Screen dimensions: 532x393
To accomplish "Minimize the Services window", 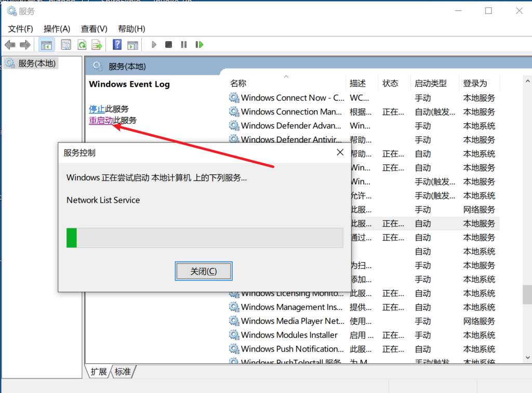I will coord(458,11).
